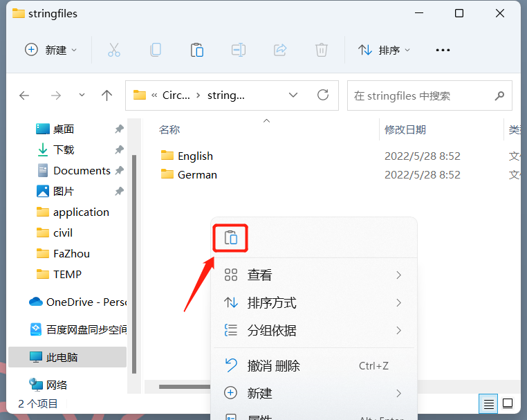This screenshot has width=527, height=420.
Task: Open 新建 submenu in context menu
Action: (314, 393)
